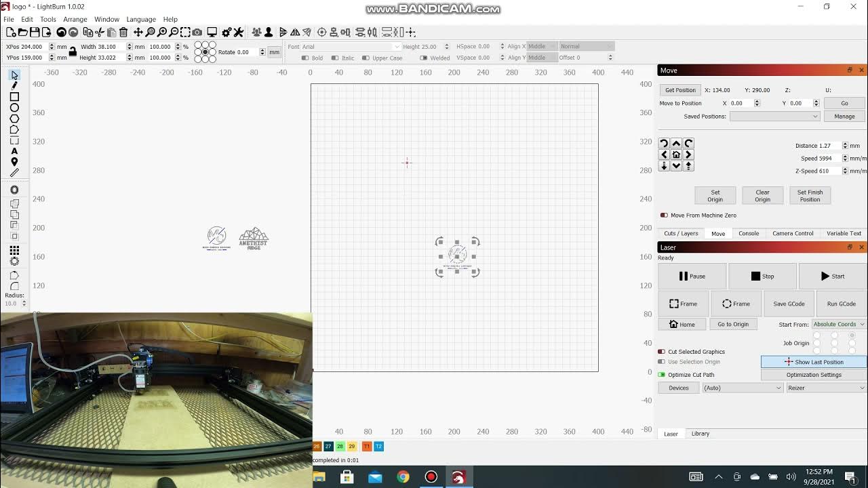Open camera capture icon in toolbar
The width and height of the screenshot is (868, 488).
point(197,32)
